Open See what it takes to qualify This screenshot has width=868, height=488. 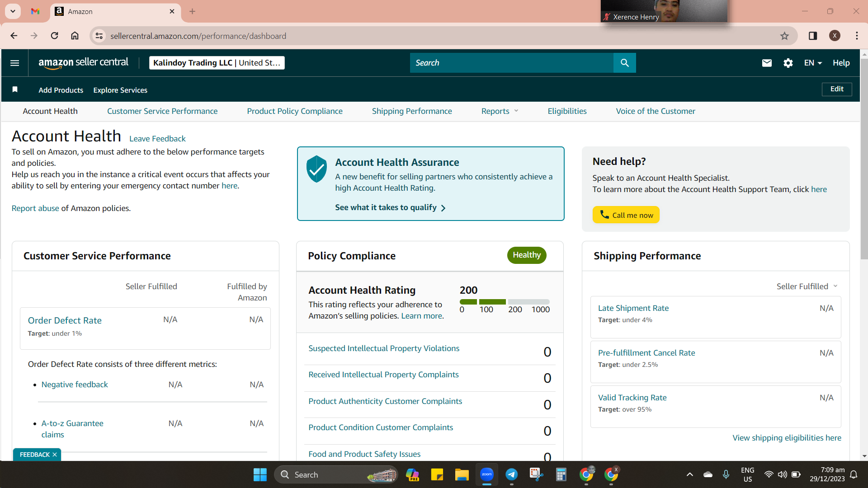click(x=391, y=207)
